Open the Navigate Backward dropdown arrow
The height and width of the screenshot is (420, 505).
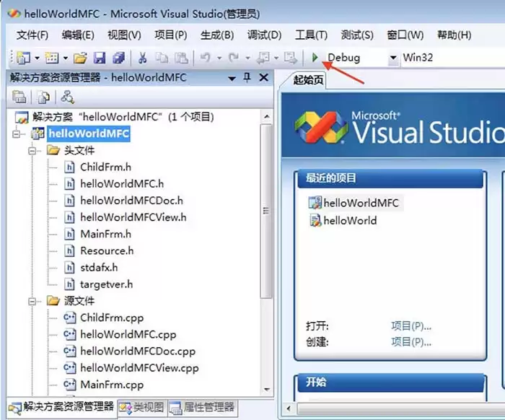click(x=276, y=58)
